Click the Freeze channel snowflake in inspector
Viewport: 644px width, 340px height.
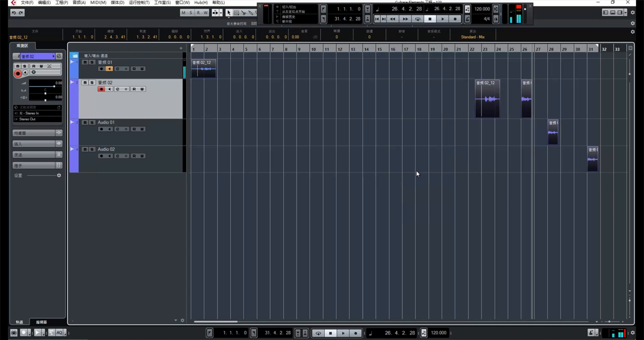(x=34, y=72)
